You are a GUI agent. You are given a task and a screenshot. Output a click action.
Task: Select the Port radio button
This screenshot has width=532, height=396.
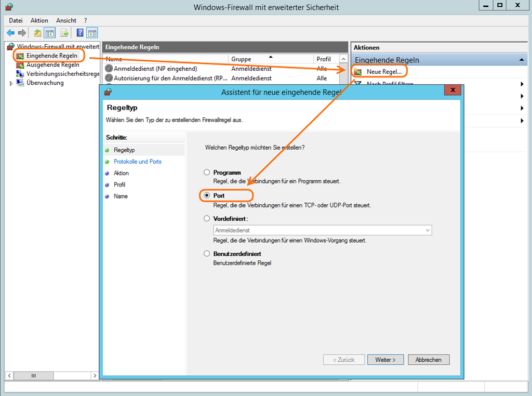(x=207, y=195)
